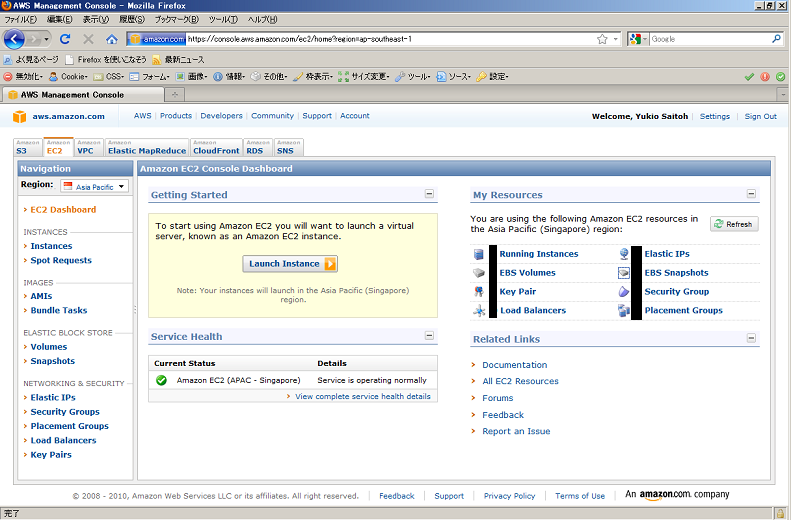Screen dimensions: 791x520
Task: Switch to the CloudFront service tab
Action: 216,148
